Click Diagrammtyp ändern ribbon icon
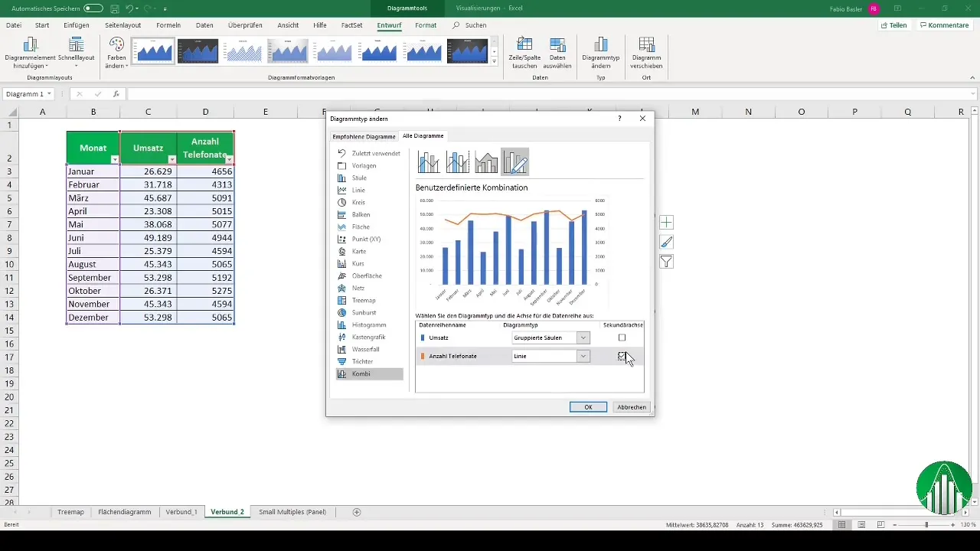The image size is (980, 551). click(x=600, y=44)
